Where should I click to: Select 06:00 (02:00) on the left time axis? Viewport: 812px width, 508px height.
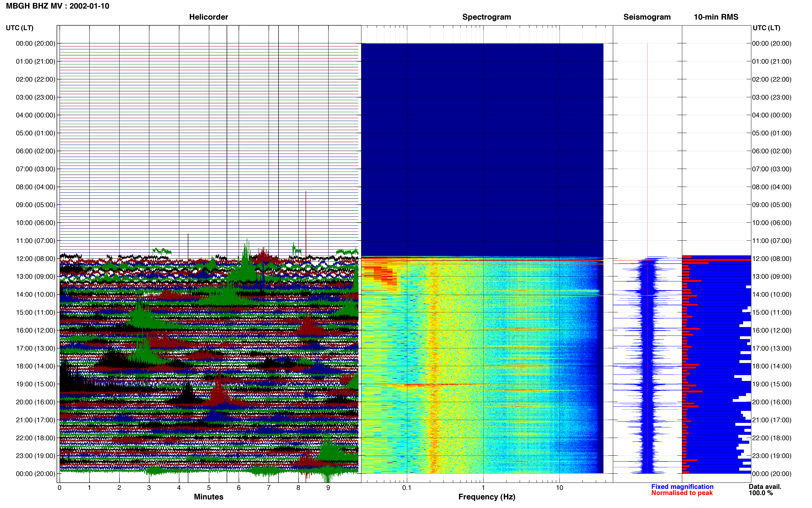pos(36,151)
